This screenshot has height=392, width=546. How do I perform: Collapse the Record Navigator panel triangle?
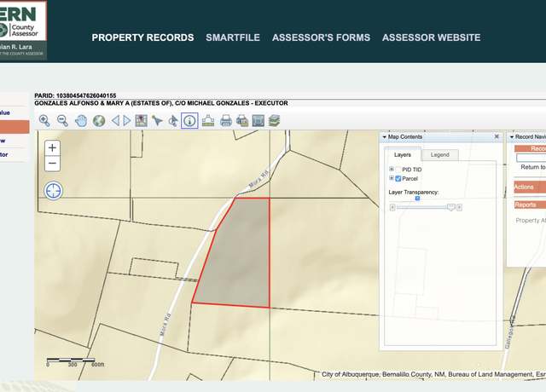coord(512,137)
